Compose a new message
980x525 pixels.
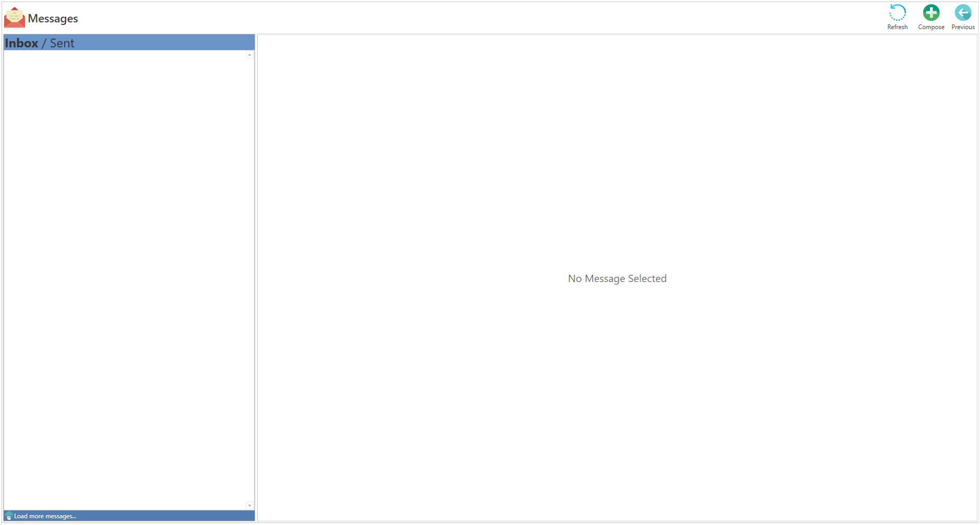tap(931, 17)
